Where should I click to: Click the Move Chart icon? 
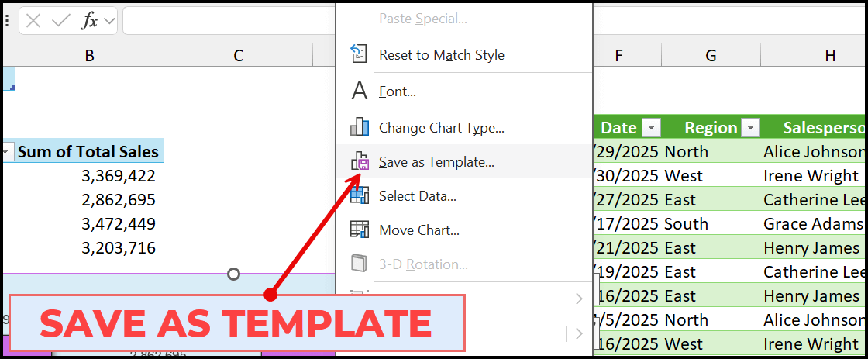(x=359, y=230)
